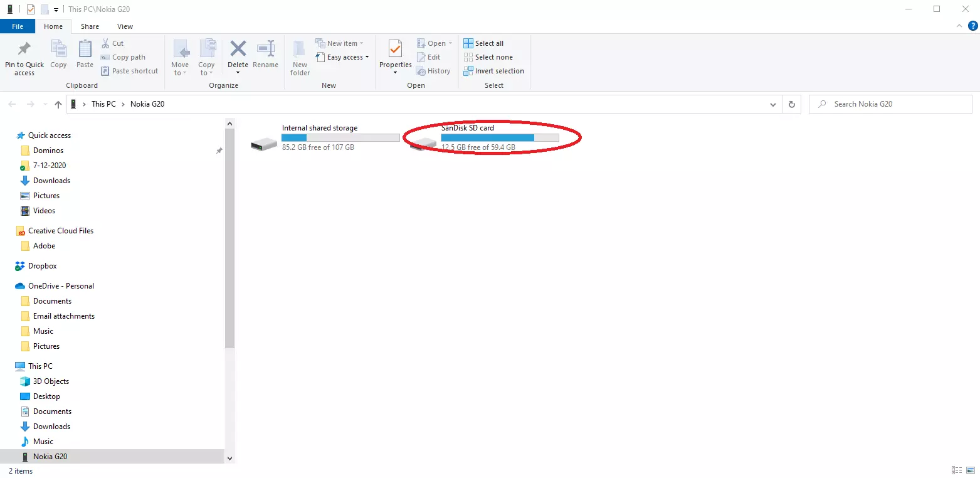
Task: Click Invert selection in the ribbon
Action: tap(493, 71)
